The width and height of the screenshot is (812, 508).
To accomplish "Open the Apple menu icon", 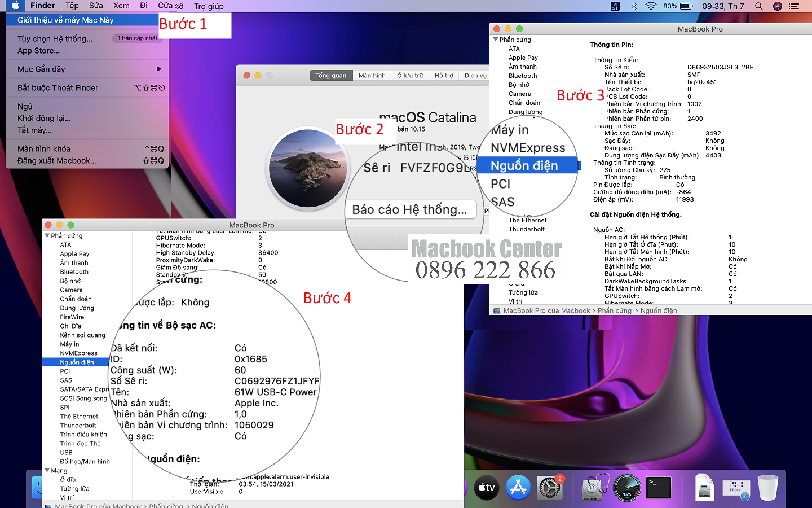I will [x=15, y=6].
